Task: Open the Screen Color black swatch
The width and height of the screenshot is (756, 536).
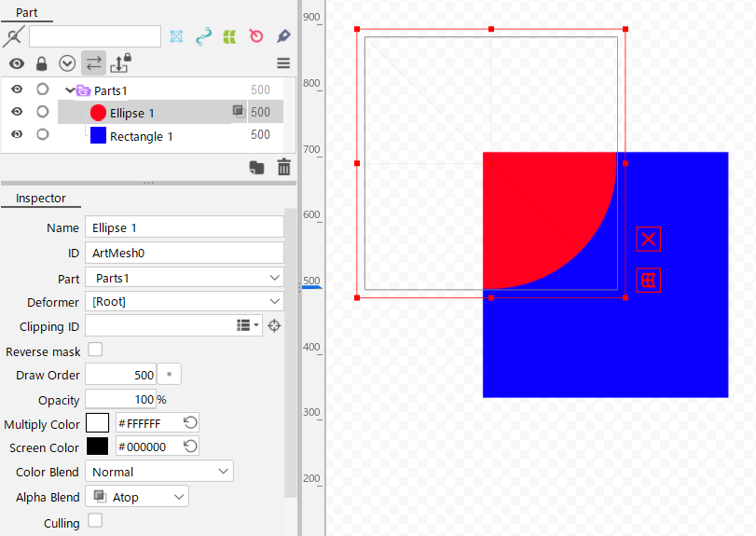Action: coord(97,447)
